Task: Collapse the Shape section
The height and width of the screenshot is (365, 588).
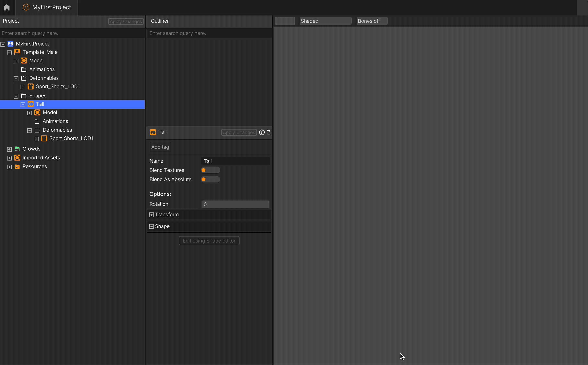Action: click(x=152, y=226)
